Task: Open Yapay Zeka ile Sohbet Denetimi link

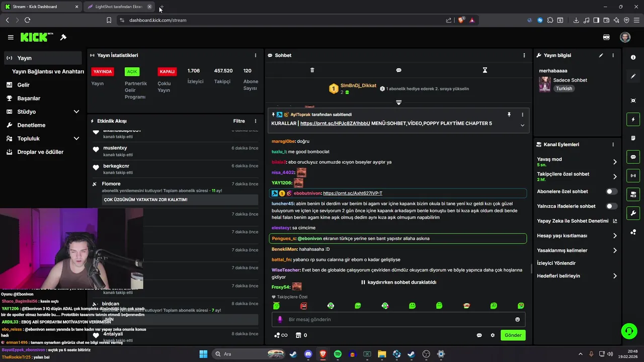Action: coord(577,221)
